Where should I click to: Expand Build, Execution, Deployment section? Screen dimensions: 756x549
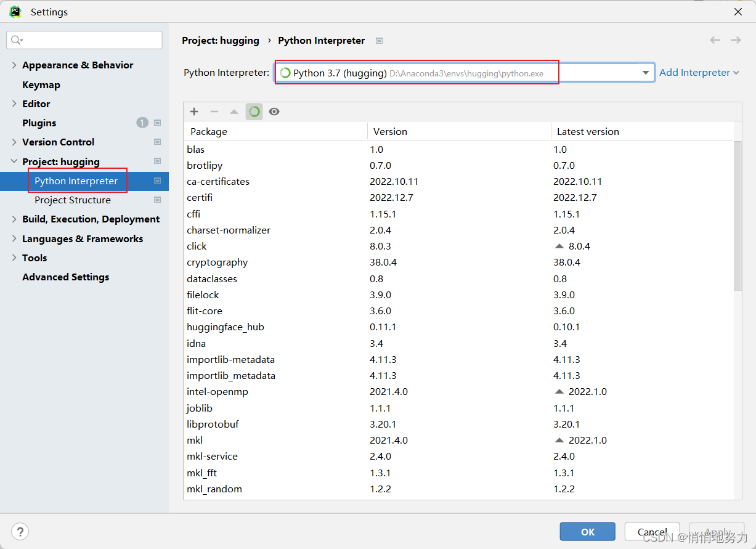[x=14, y=219]
